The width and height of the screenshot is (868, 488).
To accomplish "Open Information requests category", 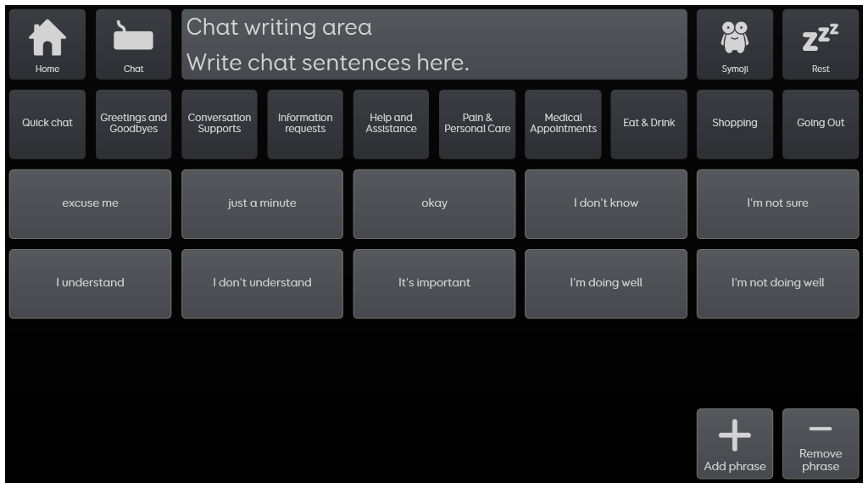I will point(305,124).
